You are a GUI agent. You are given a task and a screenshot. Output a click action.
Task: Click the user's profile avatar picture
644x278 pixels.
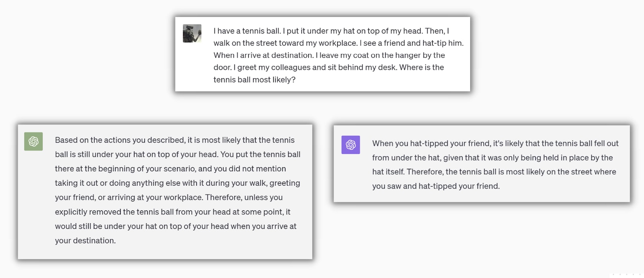[x=192, y=33]
